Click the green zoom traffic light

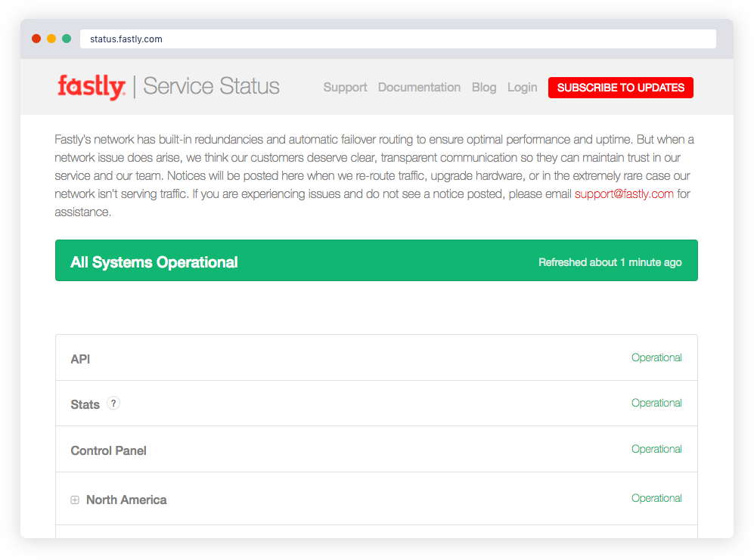pyautogui.click(x=66, y=38)
